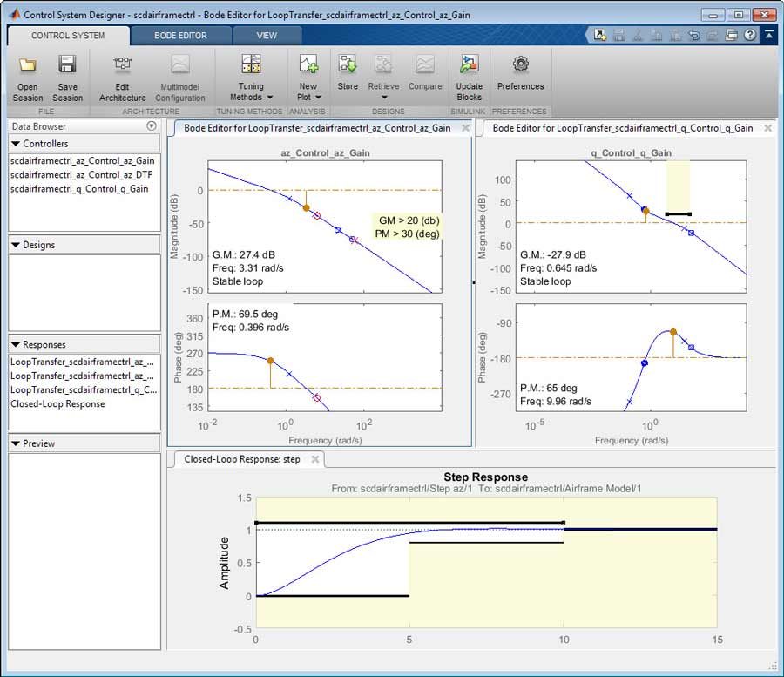Close the Closed-Loop Response step tab
Image resolution: width=784 pixels, height=677 pixels.
tap(315, 459)
